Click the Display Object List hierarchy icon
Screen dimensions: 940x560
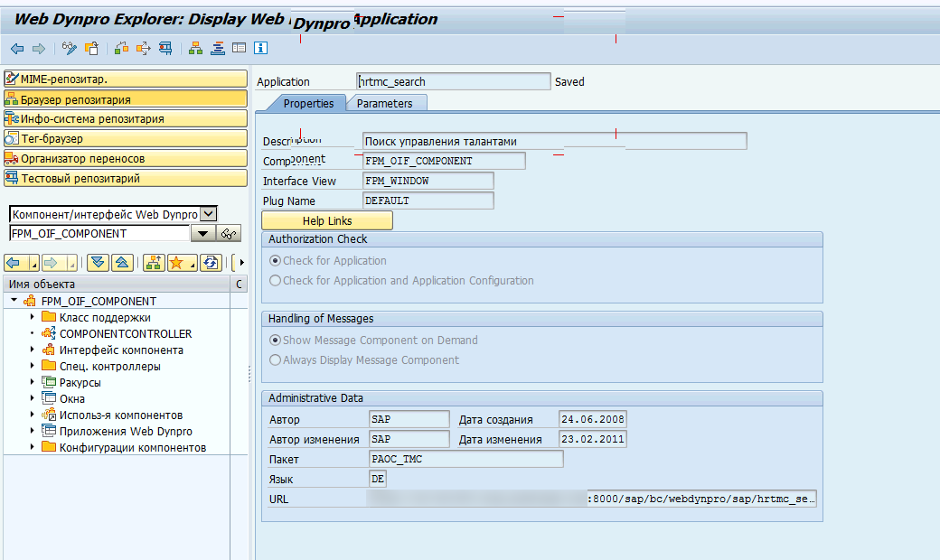click(x=195, y=49)
